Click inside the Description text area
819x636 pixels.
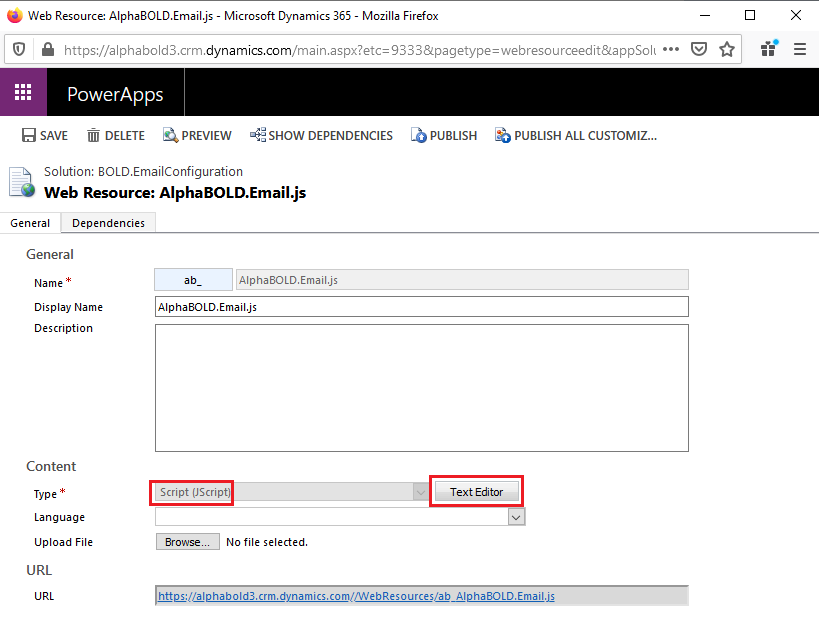[422, 388]
